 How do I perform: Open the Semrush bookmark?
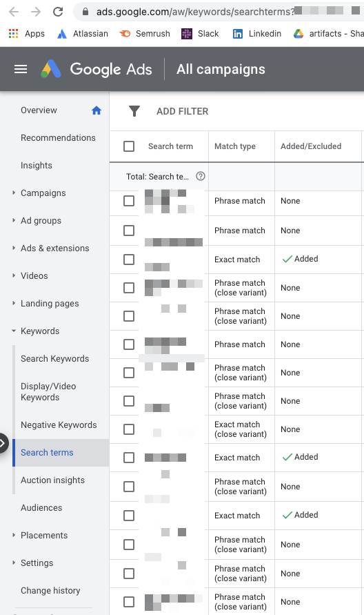tap(145, 34)
